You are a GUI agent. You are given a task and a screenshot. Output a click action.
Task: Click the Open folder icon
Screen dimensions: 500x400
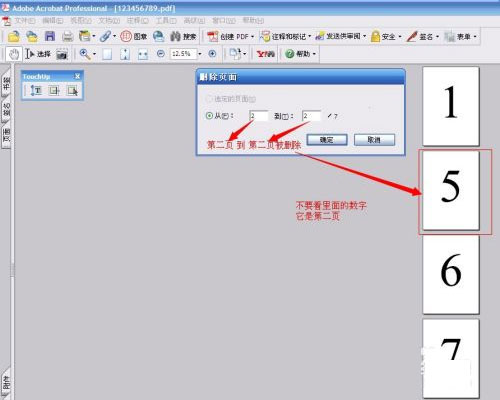pos(14,36)
